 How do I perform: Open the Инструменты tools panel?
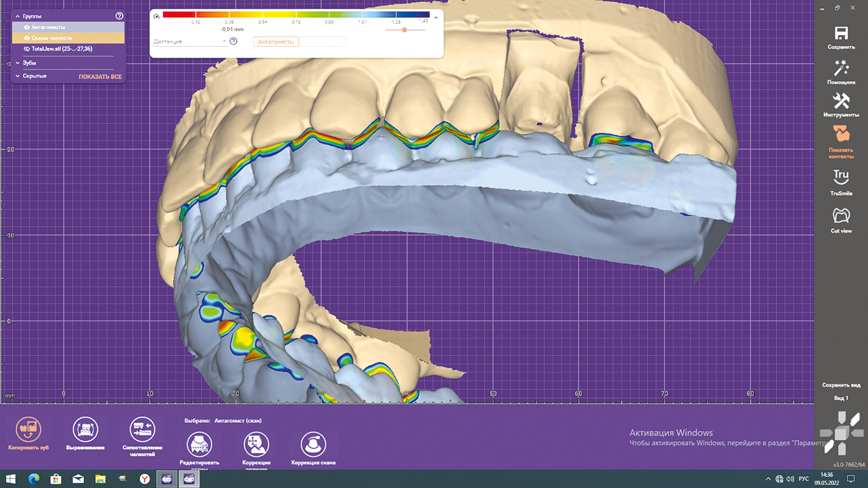point(841,102)
